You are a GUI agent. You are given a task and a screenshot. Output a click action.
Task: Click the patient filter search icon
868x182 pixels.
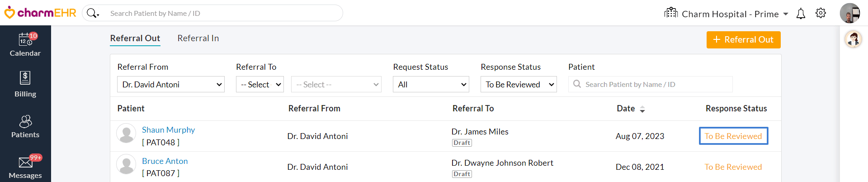(577, 84)
